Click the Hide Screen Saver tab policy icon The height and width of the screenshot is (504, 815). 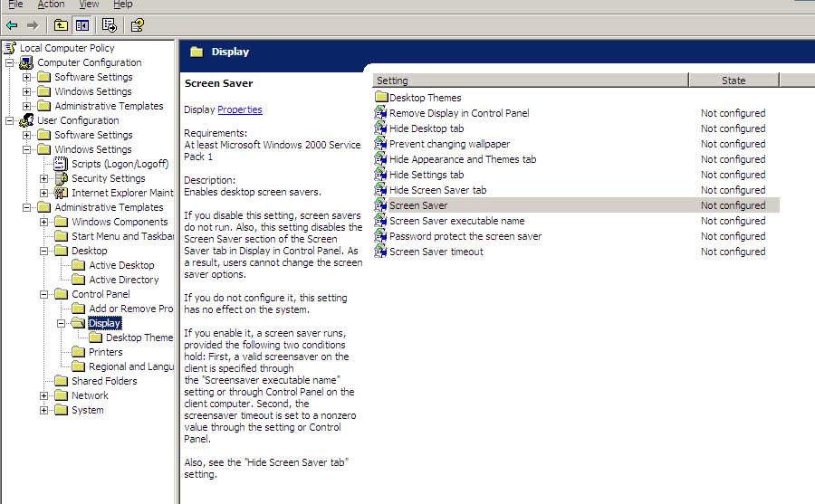click(x=380, y=190)
